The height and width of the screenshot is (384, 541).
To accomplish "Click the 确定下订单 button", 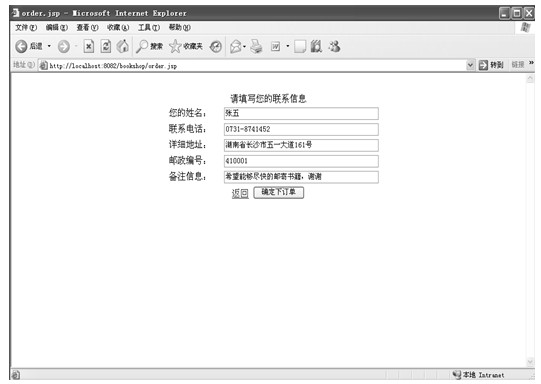I will coord(279,193).
